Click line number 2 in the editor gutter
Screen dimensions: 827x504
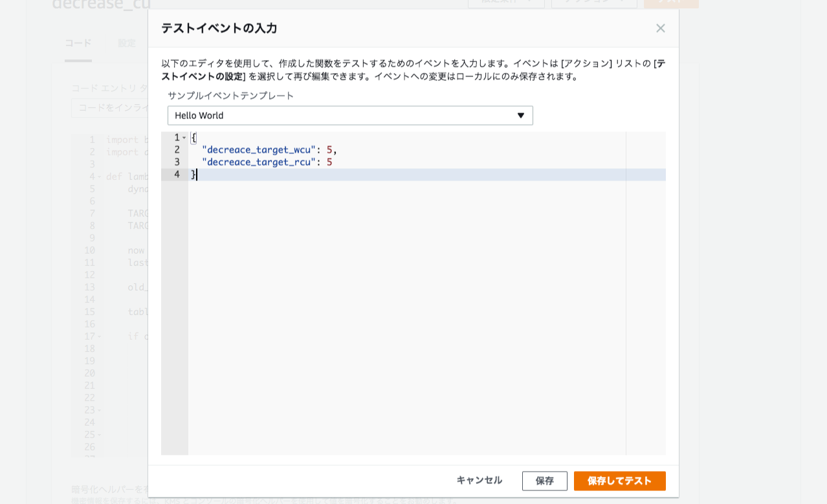coord(177,149)
